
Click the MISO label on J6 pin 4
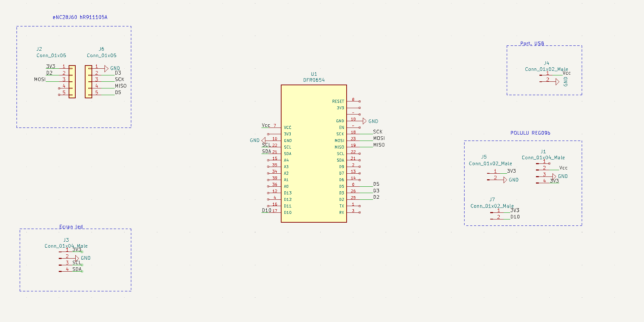(x=121, y=86)
